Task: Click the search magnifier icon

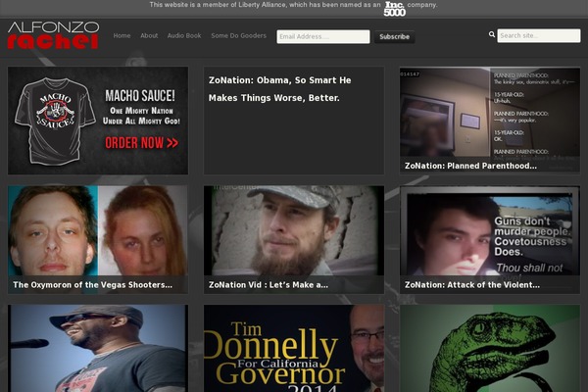Action: [x=492, y=34]
